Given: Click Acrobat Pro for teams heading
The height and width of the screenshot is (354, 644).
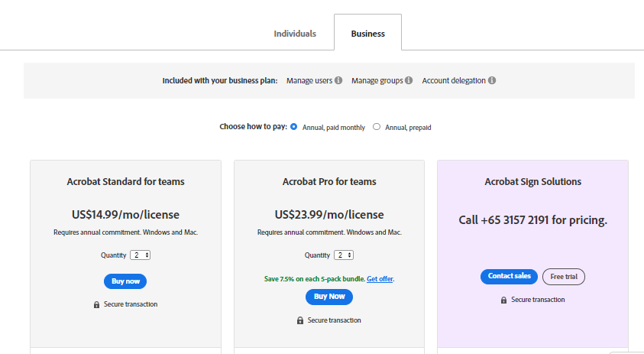Looking at the screenshot, I should pos(329,182).
